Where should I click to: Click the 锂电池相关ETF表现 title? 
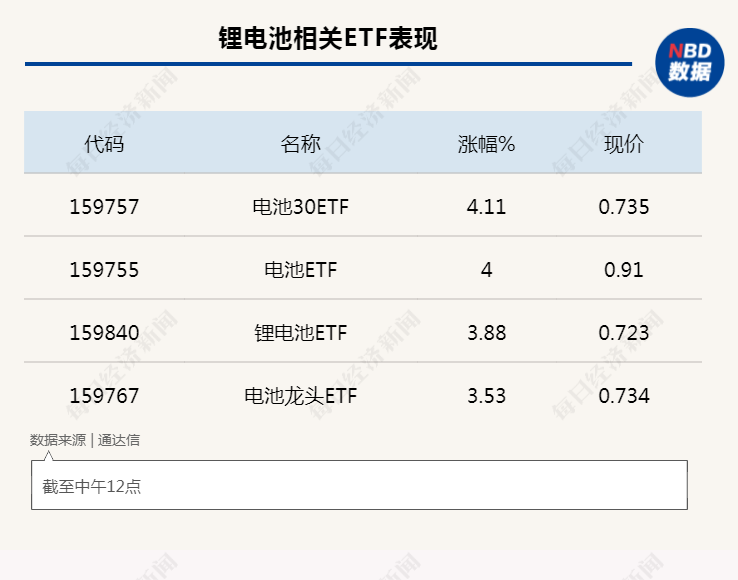tap(328, 38)
